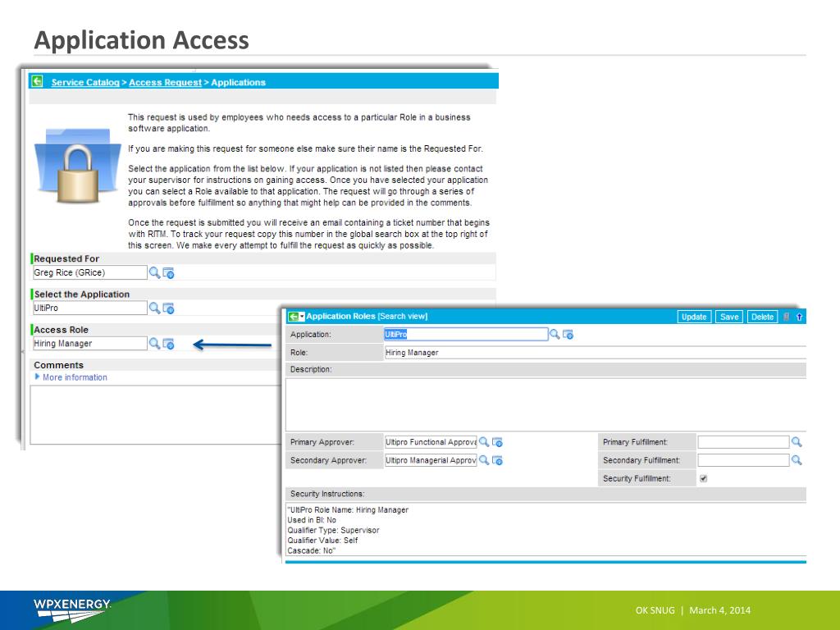Screen dimensions: 840x630
Task: Show the reference popup icon for Secondary Approver
Action: click(x=497, y=461)
